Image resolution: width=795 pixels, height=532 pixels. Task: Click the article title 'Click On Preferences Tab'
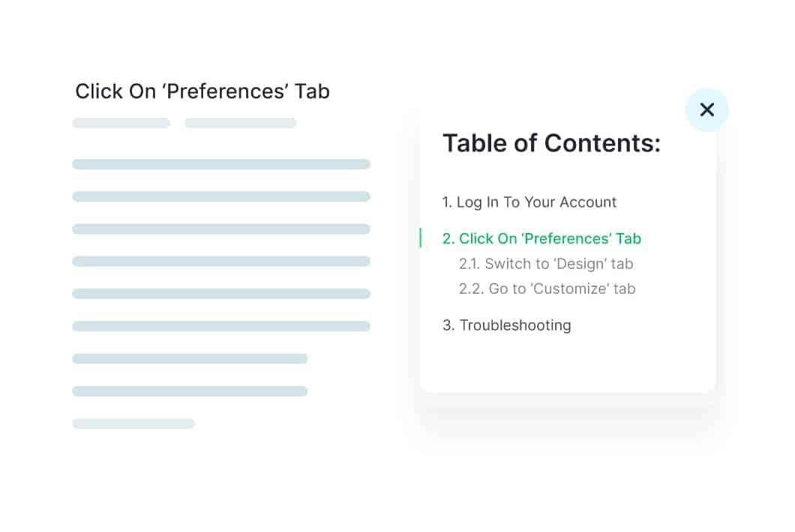coord(202,91)
